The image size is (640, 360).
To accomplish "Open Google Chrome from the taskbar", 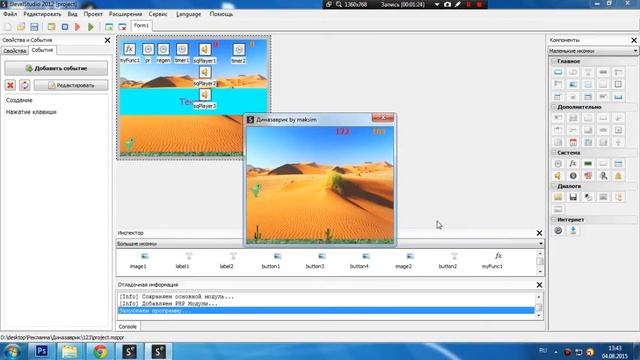I will [100, 351].
